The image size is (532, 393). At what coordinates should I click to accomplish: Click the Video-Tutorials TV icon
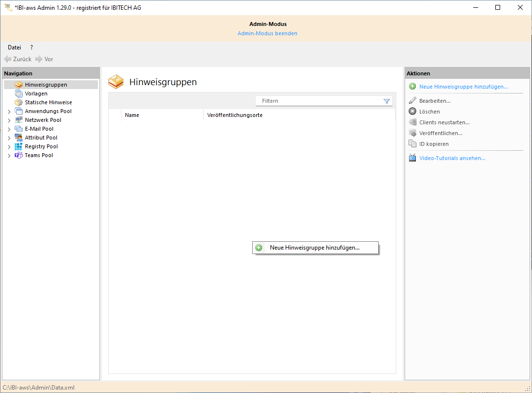tap(412, 158)
